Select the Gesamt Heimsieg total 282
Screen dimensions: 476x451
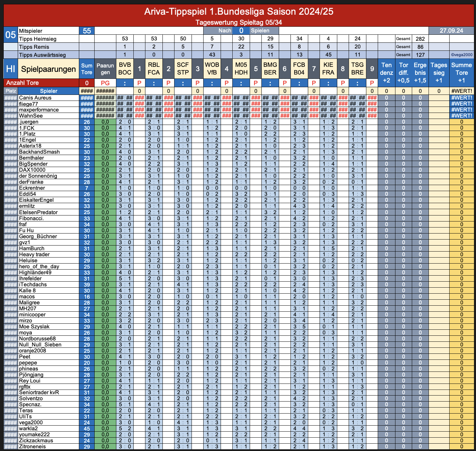click(x=420, y=39)
